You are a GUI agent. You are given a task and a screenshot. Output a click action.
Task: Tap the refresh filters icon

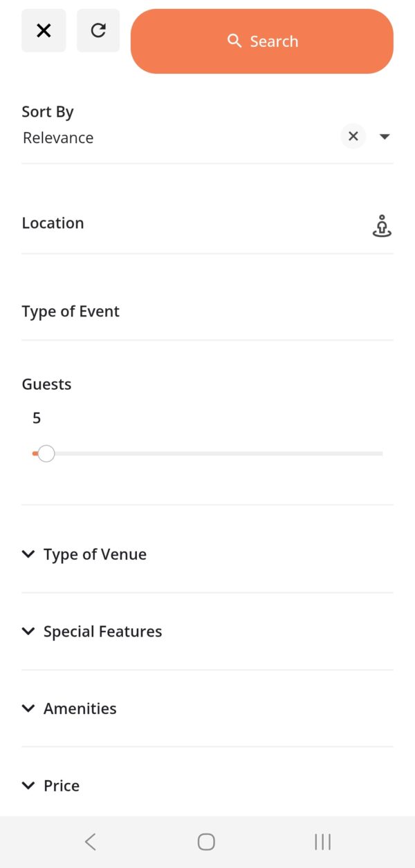coord(98,30)
